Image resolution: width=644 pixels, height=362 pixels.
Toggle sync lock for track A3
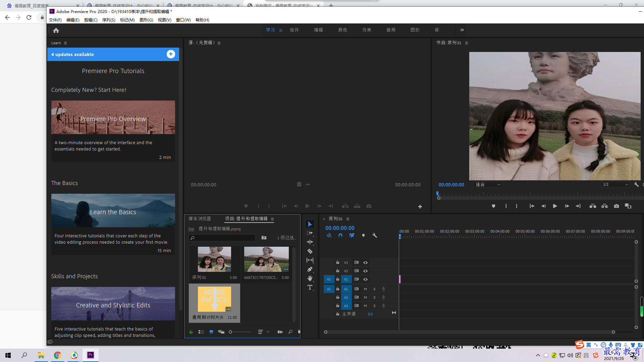click(x=356, y=306)
